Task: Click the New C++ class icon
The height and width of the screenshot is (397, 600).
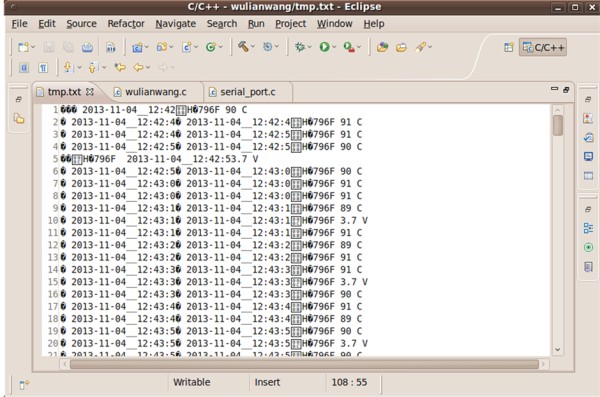Action: 210,47
